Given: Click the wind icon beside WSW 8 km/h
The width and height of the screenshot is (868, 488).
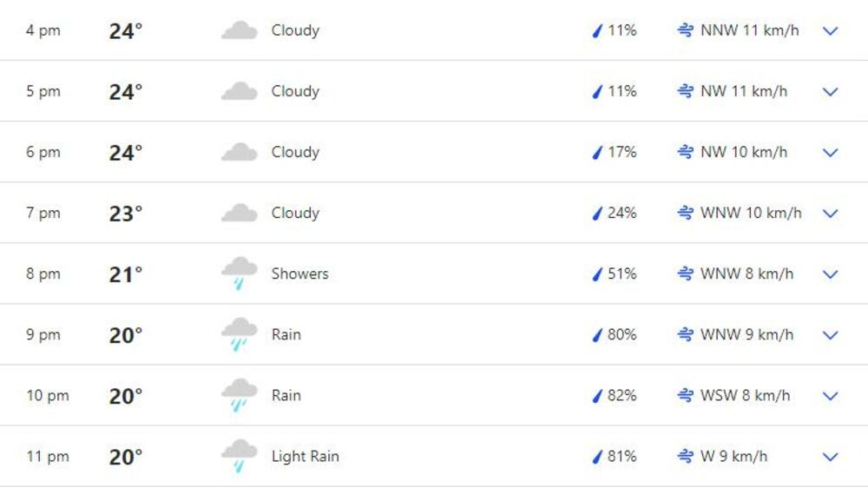Looking at the screenshot, I should (685, 396).
